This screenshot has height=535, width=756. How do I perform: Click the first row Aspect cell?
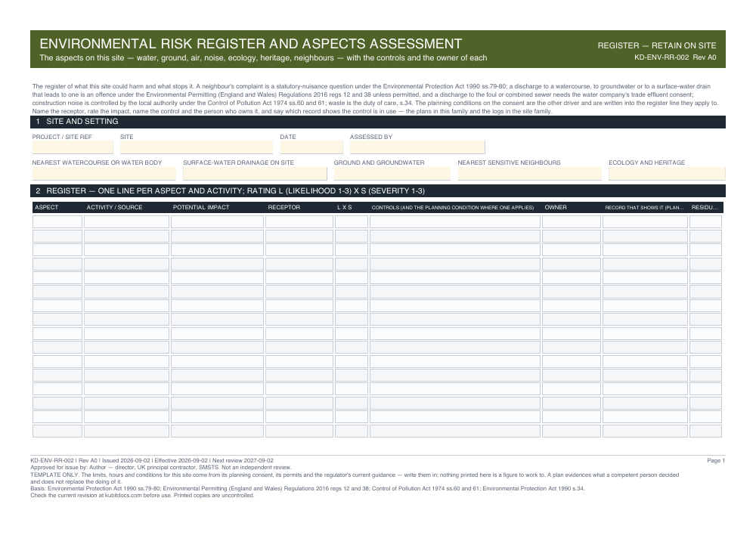[57, 221]
